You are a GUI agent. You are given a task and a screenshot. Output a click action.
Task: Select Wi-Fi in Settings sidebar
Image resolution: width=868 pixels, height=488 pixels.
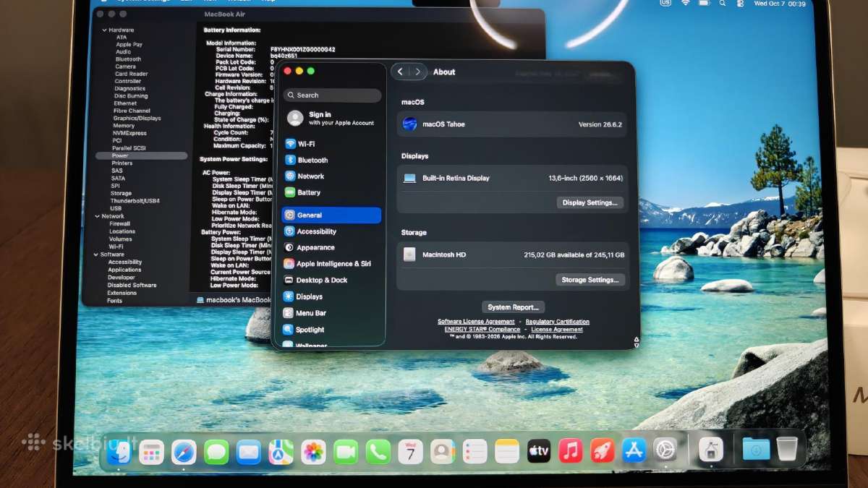pyautogui.click(x=331, y=144)
